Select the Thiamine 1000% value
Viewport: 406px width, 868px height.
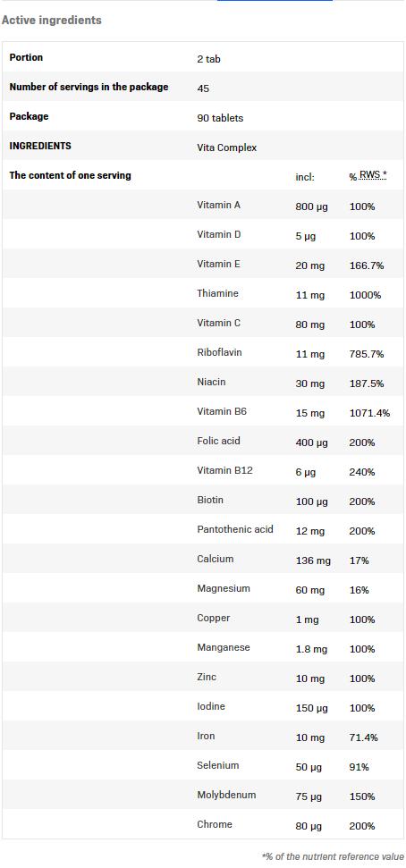click(365, 295)
